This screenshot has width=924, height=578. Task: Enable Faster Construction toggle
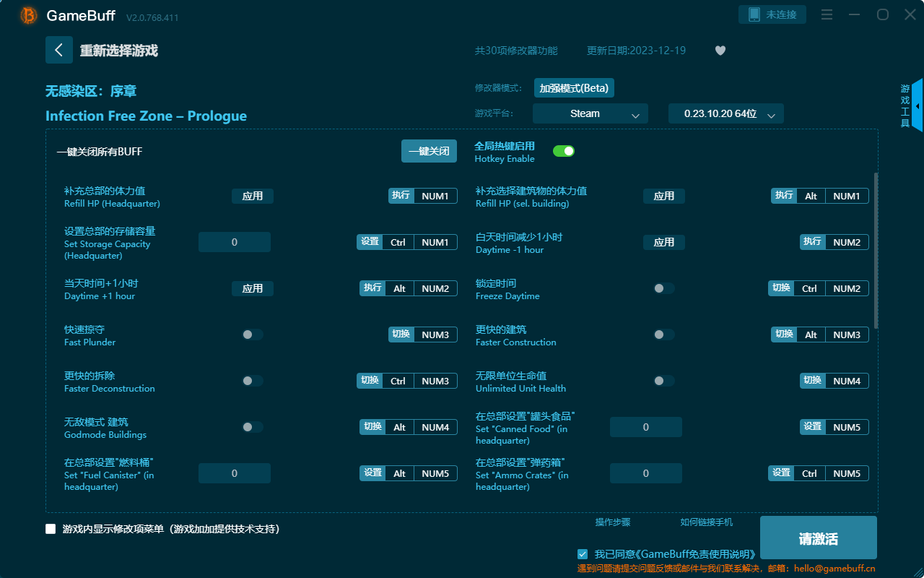[664, 335]
